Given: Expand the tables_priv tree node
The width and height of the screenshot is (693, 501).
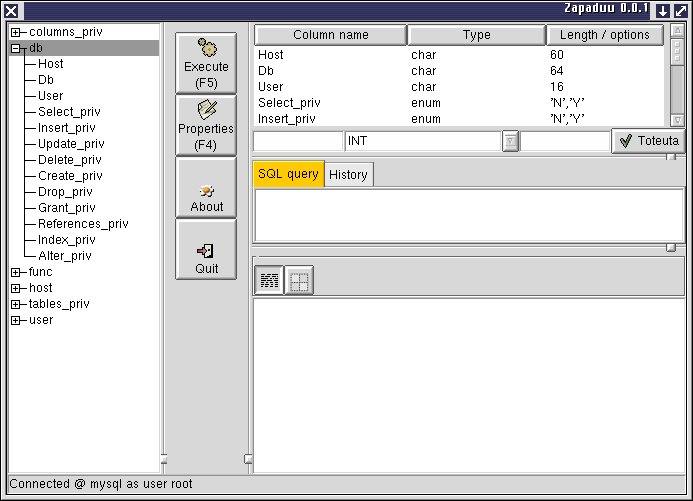Looking at the screenshot, I should pos(16,304).
